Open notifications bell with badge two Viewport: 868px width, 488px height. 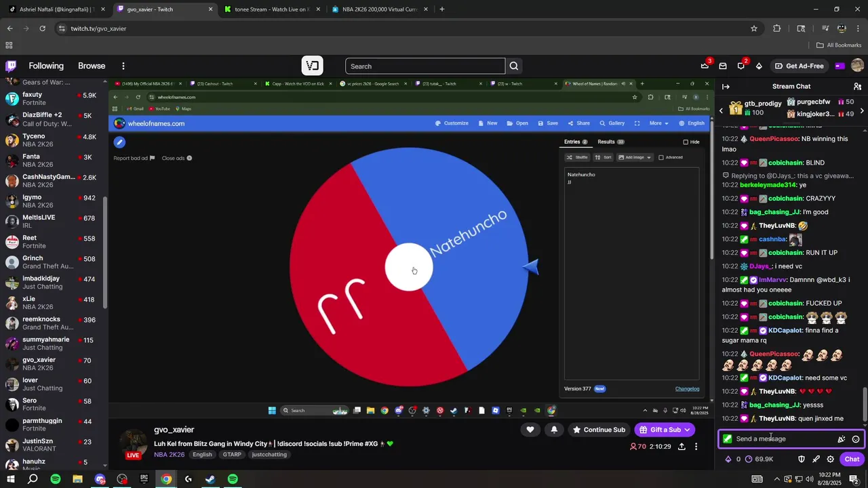click(x=741, y=66)
